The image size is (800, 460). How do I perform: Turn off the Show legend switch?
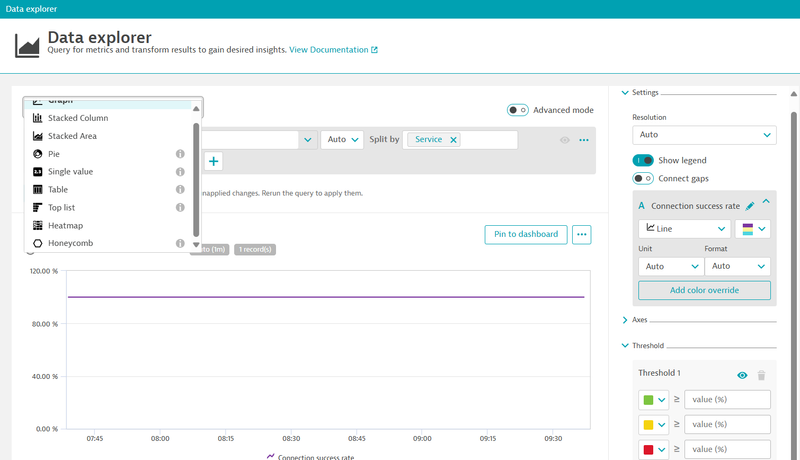[x=643, y=160]
